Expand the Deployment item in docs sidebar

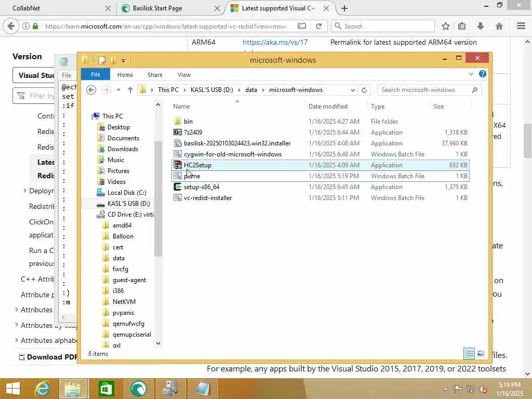[24, 191]
